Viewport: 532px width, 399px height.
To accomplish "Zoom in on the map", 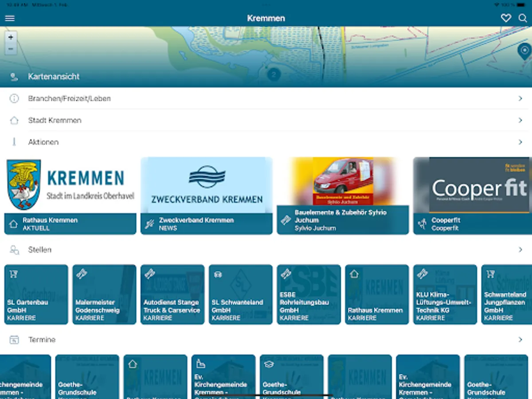I will (11, 37).
